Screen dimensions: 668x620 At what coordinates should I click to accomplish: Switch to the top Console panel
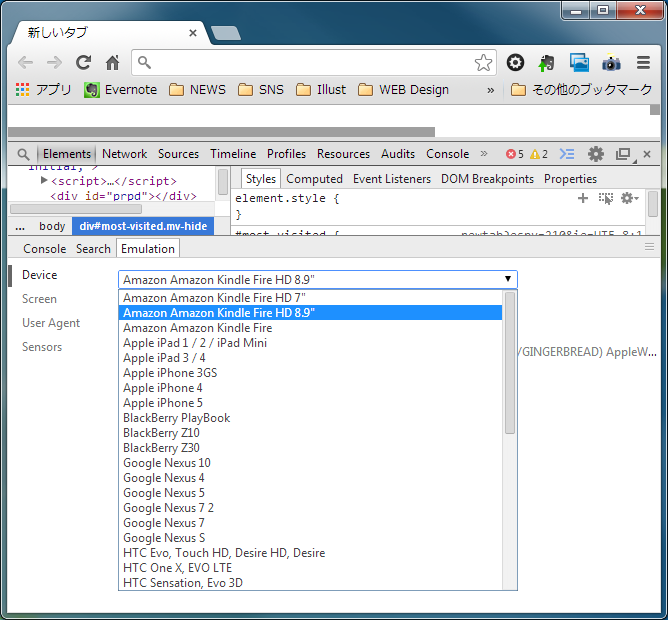[448, 154]
